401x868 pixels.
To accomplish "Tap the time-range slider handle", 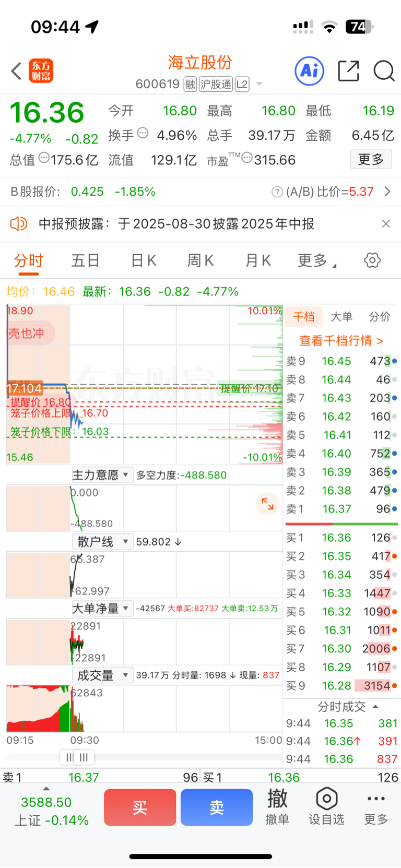I will point(77,757).
